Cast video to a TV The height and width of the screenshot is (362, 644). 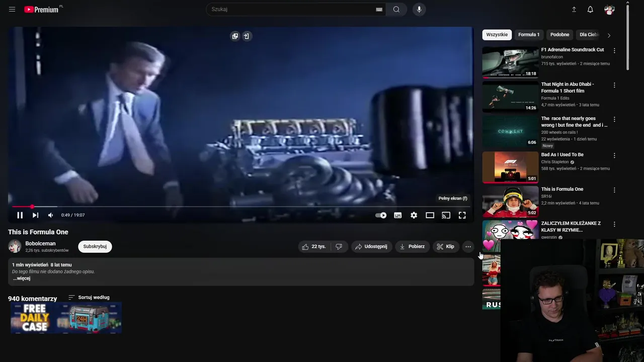(446, 215)
